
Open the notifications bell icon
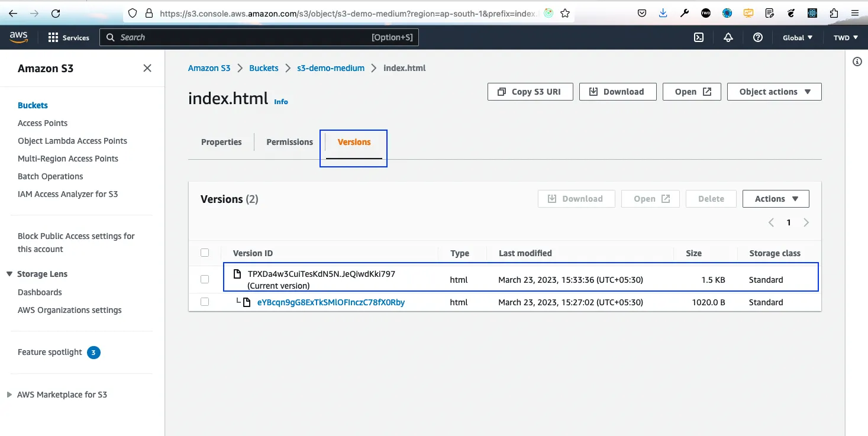click(728, 37)
